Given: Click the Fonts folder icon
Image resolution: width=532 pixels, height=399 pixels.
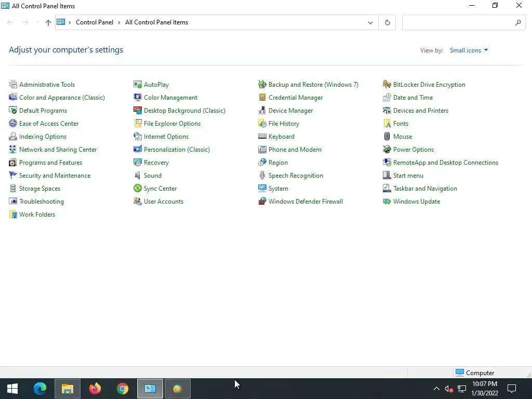Looking at the screenshot, I should 387,123.
